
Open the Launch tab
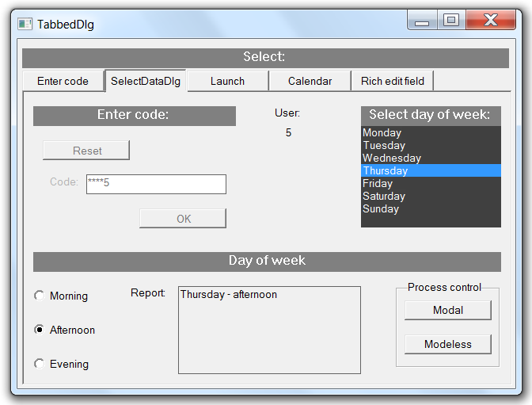pos(227,81)
